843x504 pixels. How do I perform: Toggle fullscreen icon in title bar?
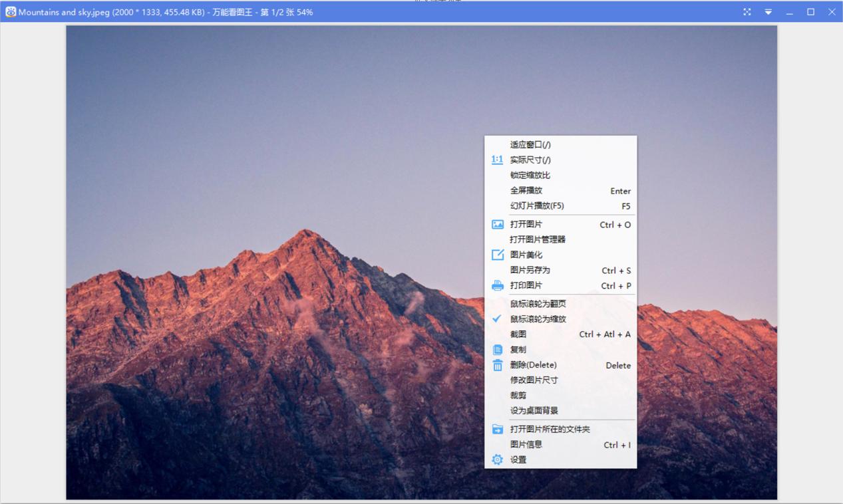747,12
